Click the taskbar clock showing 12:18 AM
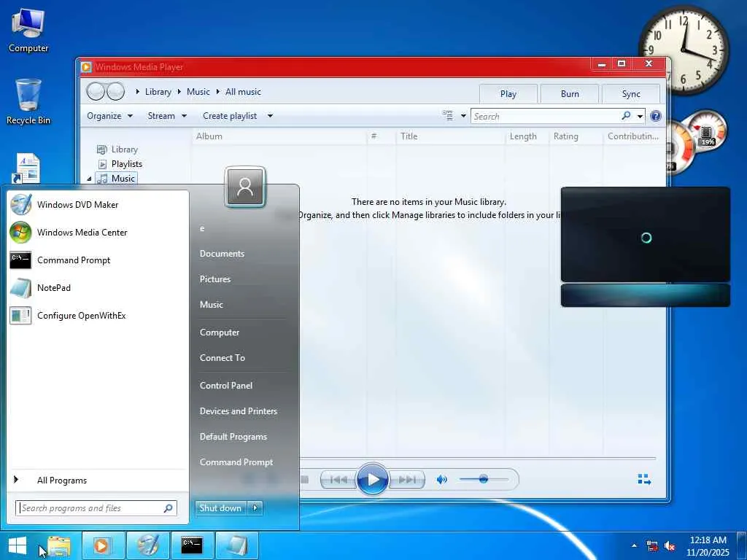 pyautogui.click(x=708, y=545)
